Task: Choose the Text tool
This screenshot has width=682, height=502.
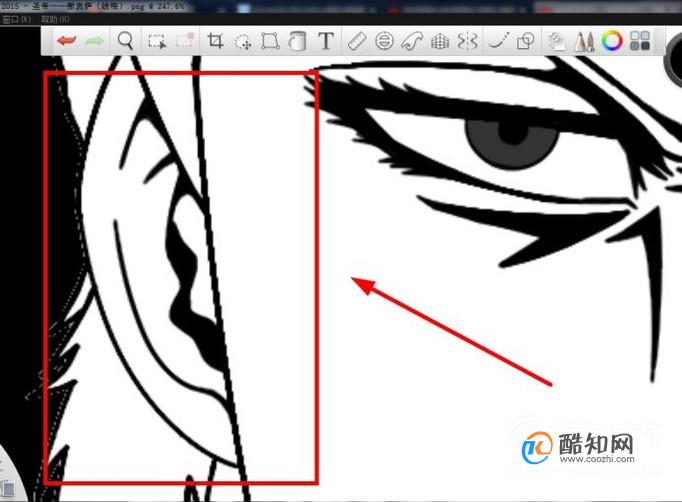Action: tap(326, 41)
